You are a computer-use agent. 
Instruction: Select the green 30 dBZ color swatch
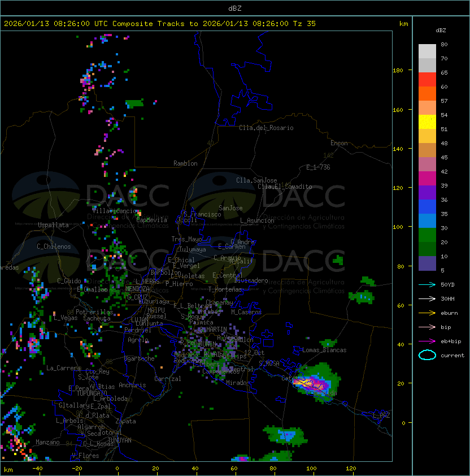pyautogui.click(x=427, y=235)
